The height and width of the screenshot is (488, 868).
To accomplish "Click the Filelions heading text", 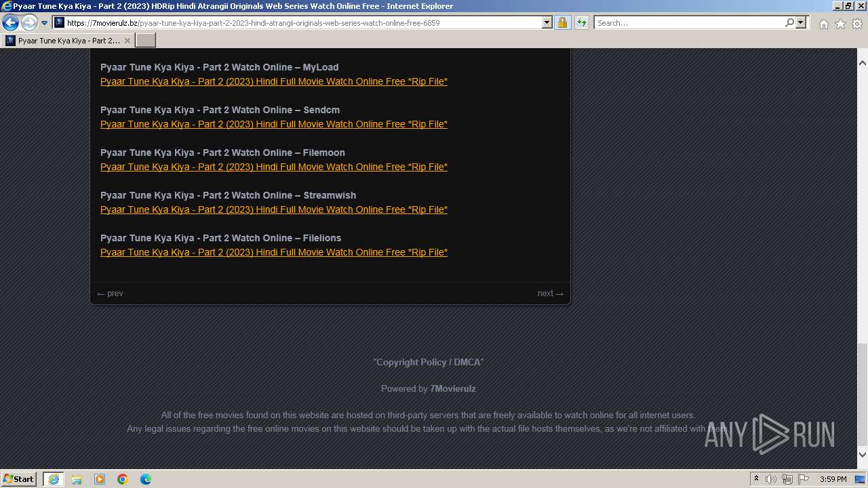I will pos(220,238).
